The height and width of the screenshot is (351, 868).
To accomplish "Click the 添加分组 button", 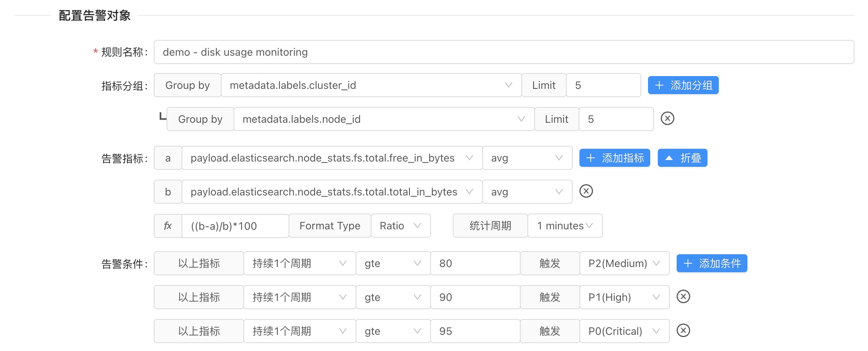I will pyautogui.click(x=683, y=85).
